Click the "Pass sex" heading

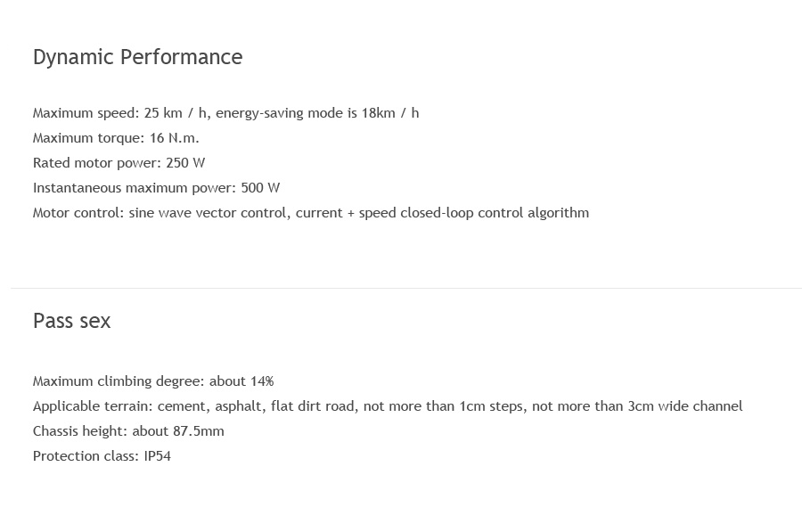click(x=71, y=321)
